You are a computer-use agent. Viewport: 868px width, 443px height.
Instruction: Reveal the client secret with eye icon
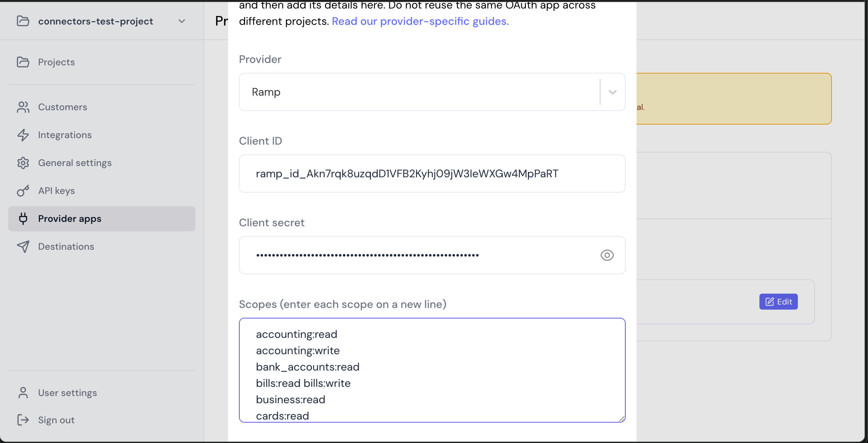[607, 255]
